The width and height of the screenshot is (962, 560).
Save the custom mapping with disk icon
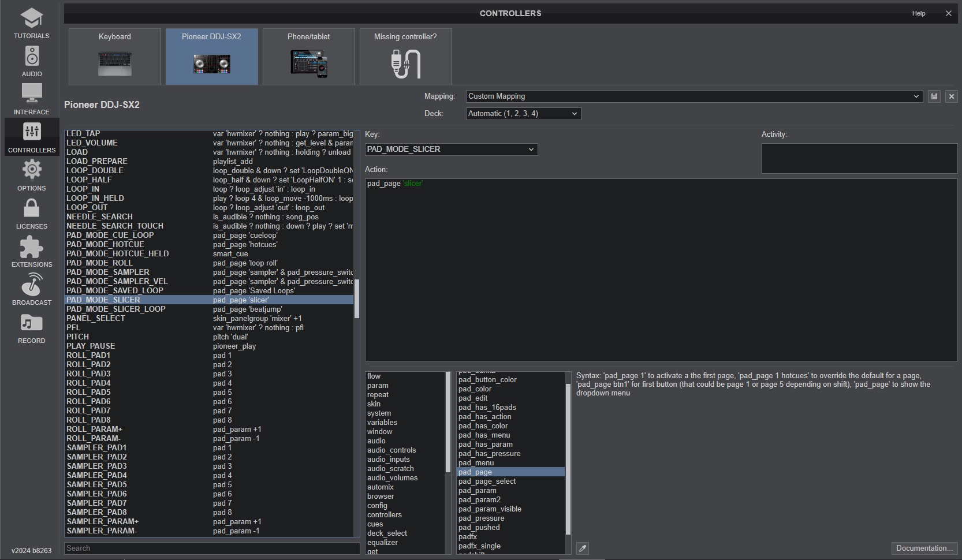point(934,96)
